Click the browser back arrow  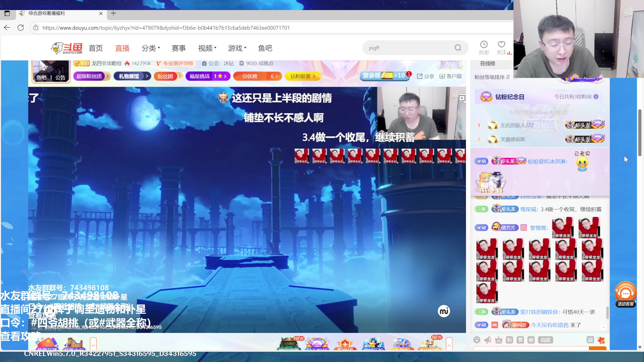[7, 28]
